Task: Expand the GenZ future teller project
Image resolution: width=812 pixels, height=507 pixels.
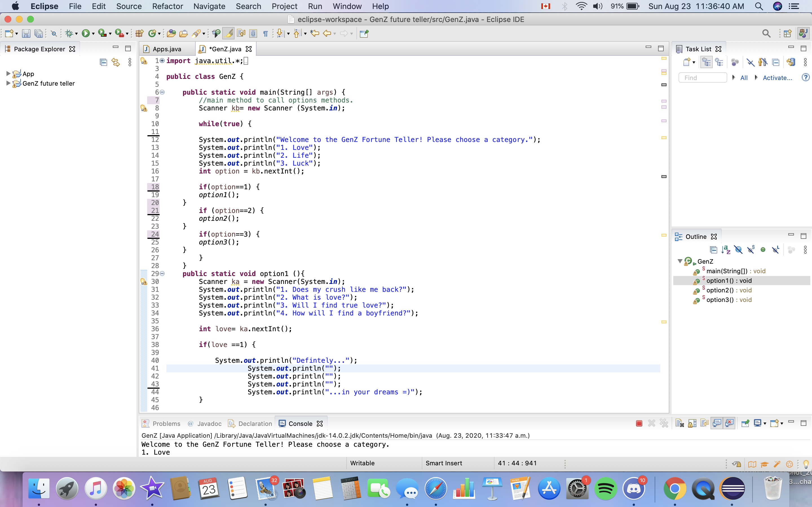Action: (8, 83)
